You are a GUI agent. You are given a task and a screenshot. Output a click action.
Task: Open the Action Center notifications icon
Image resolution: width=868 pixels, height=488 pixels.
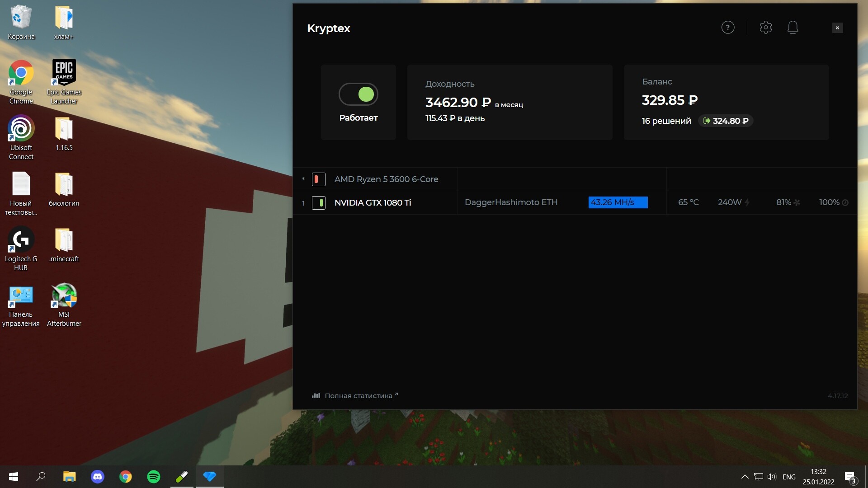click(850, 477)
